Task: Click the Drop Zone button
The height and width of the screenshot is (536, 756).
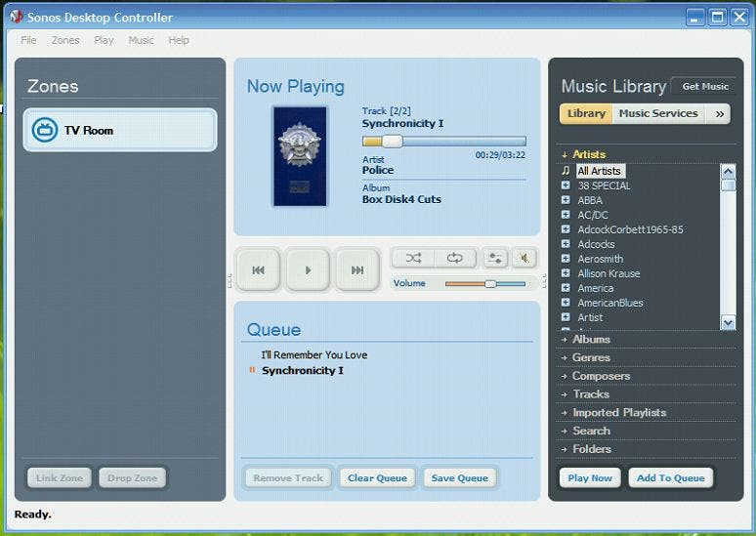Action: pyautogui.click(x=133, y=477)
